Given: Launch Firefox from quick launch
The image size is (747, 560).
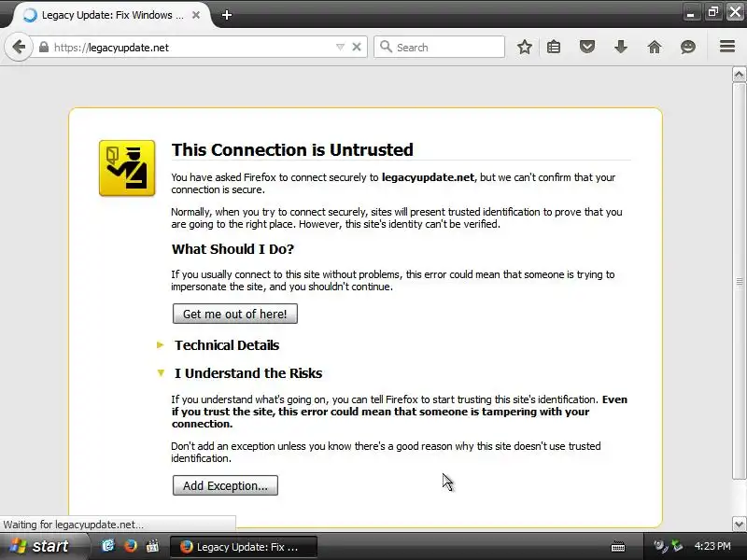Looking at the screenshot, I should (130, 546).
